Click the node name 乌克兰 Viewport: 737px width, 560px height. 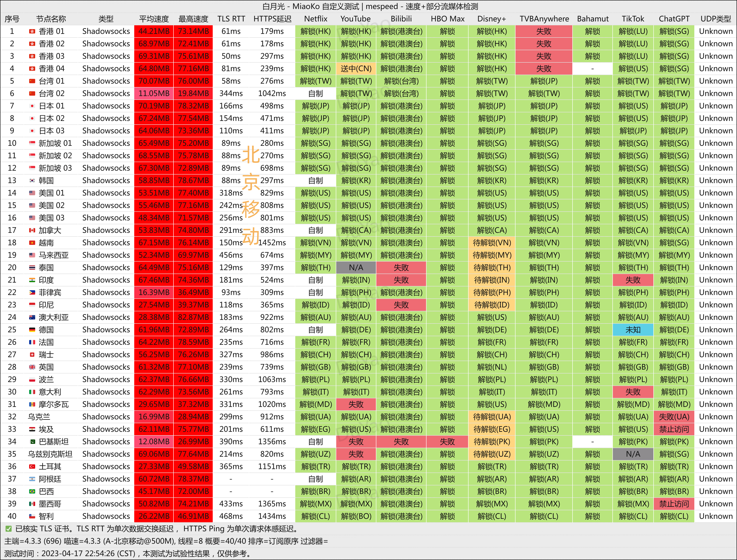(39, 417)
